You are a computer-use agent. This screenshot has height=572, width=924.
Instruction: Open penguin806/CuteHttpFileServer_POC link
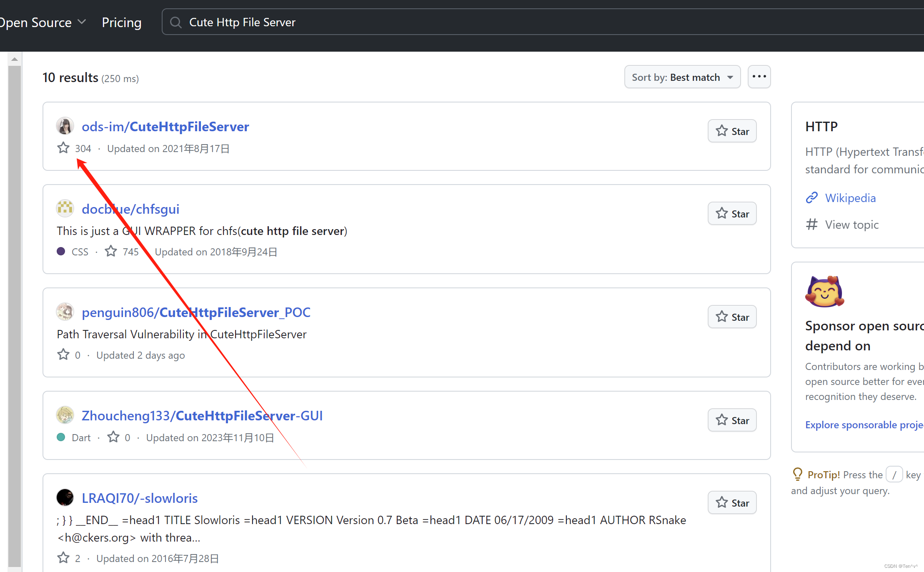point(196,312)
